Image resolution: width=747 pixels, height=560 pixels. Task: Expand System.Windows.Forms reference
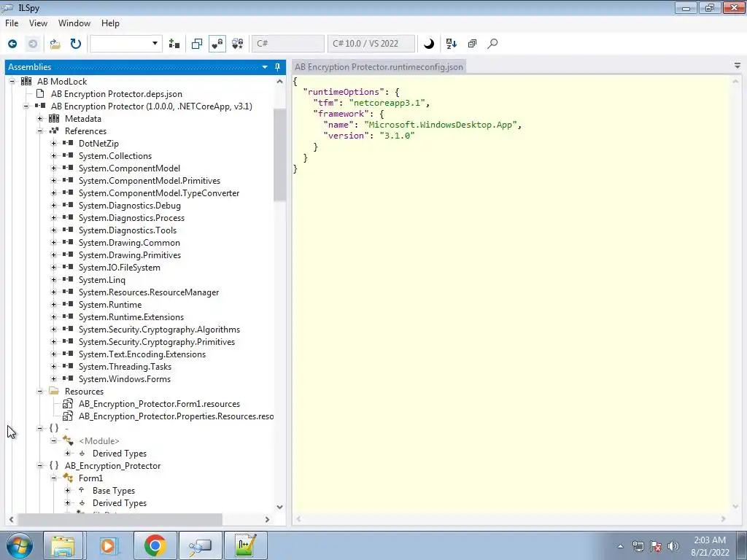pos(54,378)
